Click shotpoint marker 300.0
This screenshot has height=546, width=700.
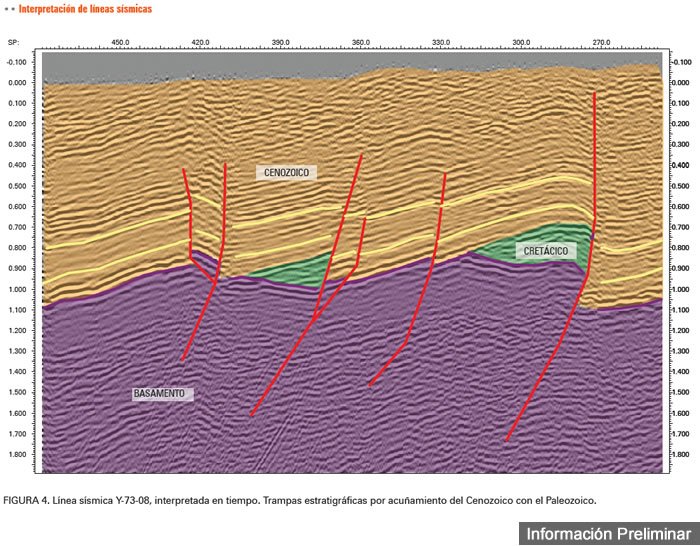(521, 43)
